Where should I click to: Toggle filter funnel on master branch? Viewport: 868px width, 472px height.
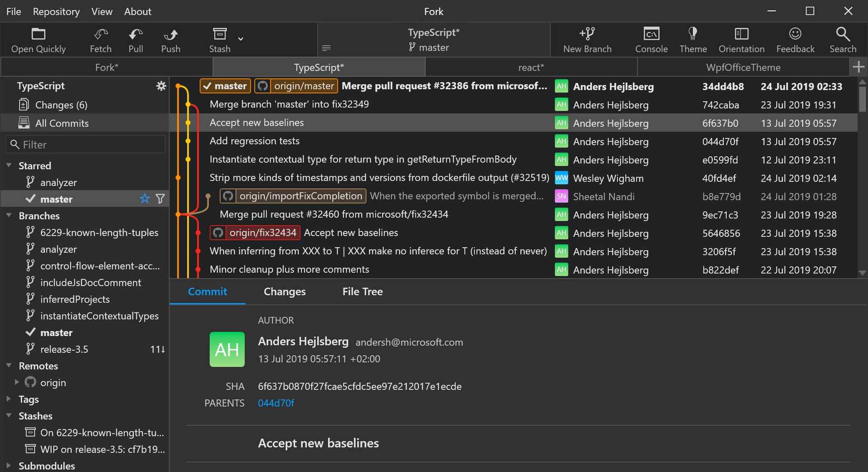160,198
